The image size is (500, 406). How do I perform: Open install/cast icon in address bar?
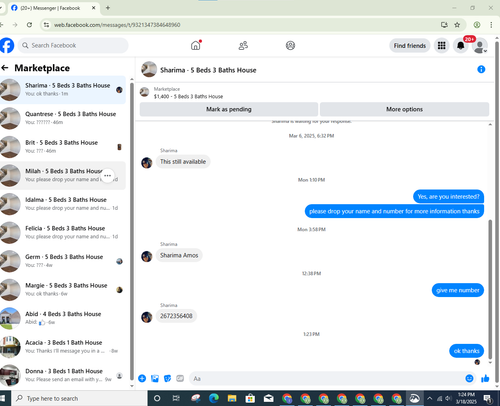(444, 25)
